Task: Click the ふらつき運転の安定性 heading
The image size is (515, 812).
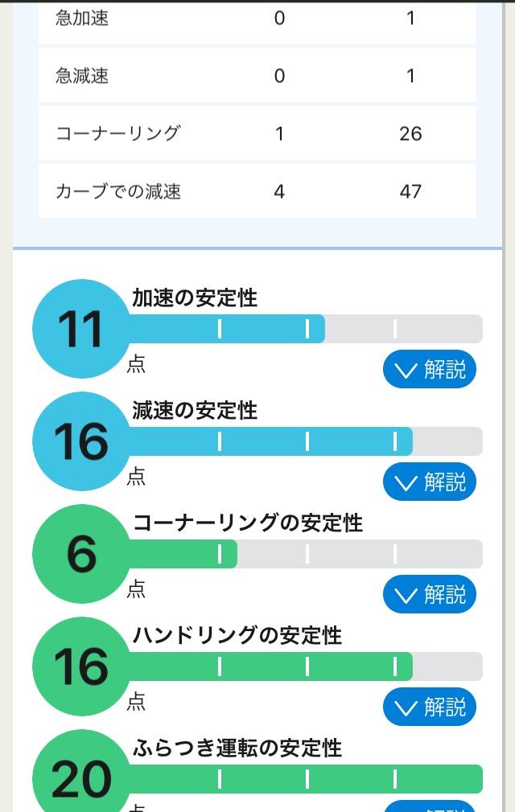Action: click(237, 748)
